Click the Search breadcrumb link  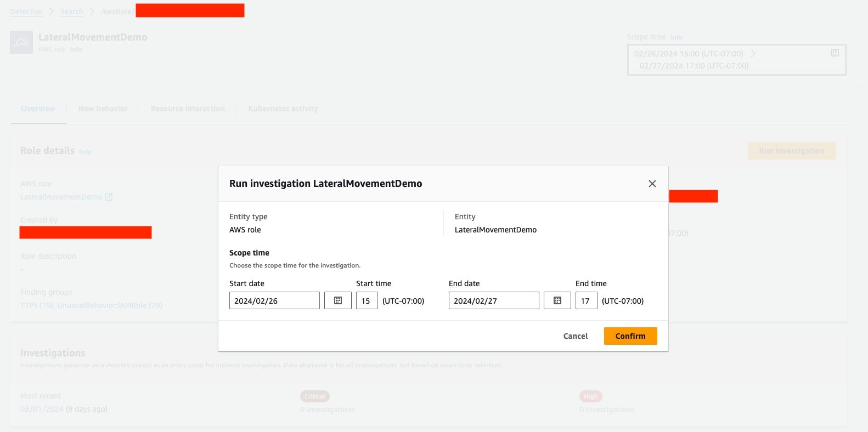coord(72,12)
